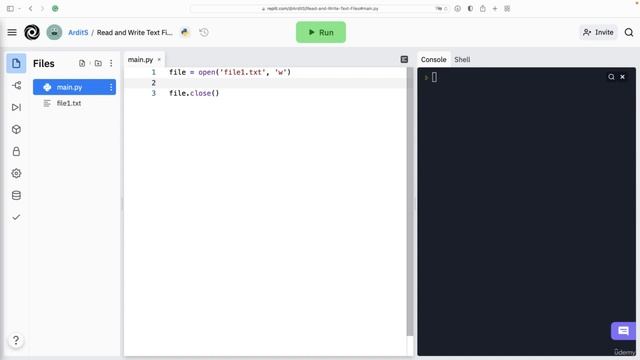Go back in browser
640x360 pixels.
(x=31, y=8)
